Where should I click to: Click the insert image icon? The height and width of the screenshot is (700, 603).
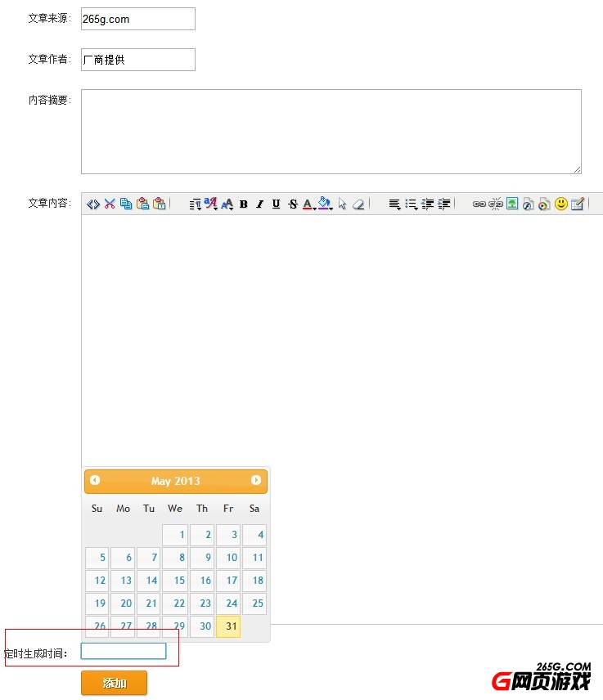(512, 204)
